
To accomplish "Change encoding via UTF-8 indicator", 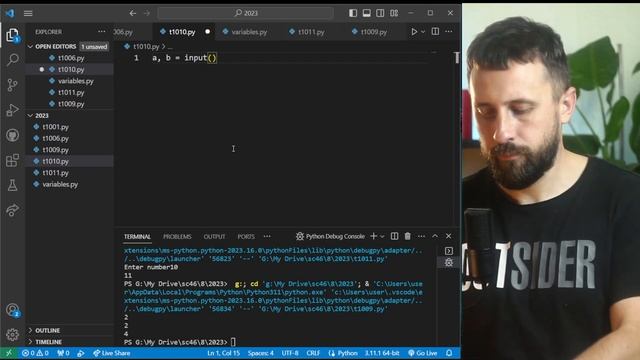I will [290, 353].
